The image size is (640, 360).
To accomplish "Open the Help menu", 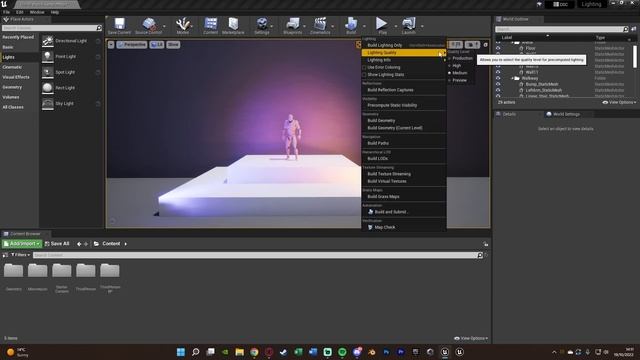I will [55, 12].
